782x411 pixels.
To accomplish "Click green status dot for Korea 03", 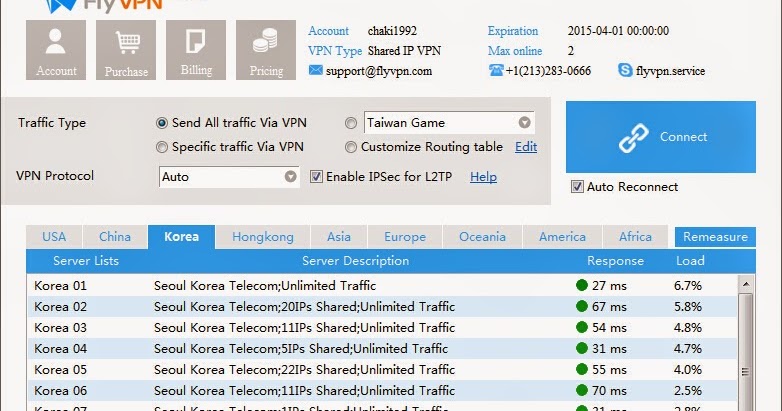I will 582,327.
